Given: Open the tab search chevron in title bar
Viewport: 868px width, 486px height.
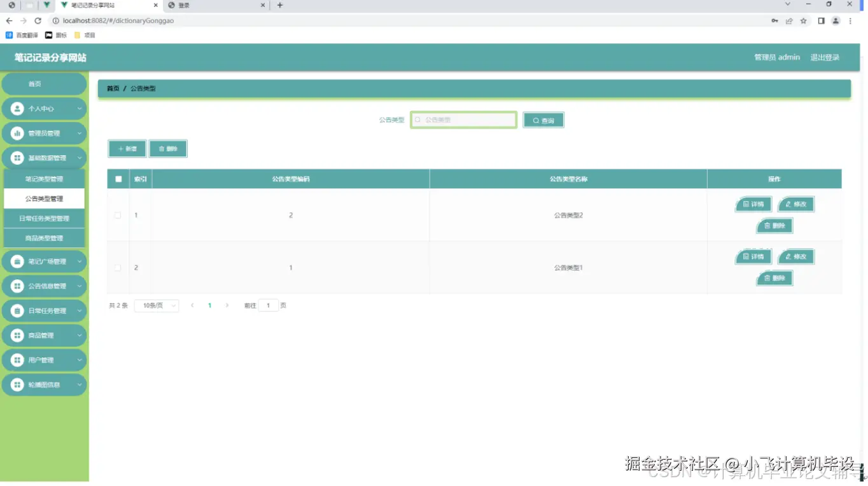Looking at the screenshot, I should 788,4.
